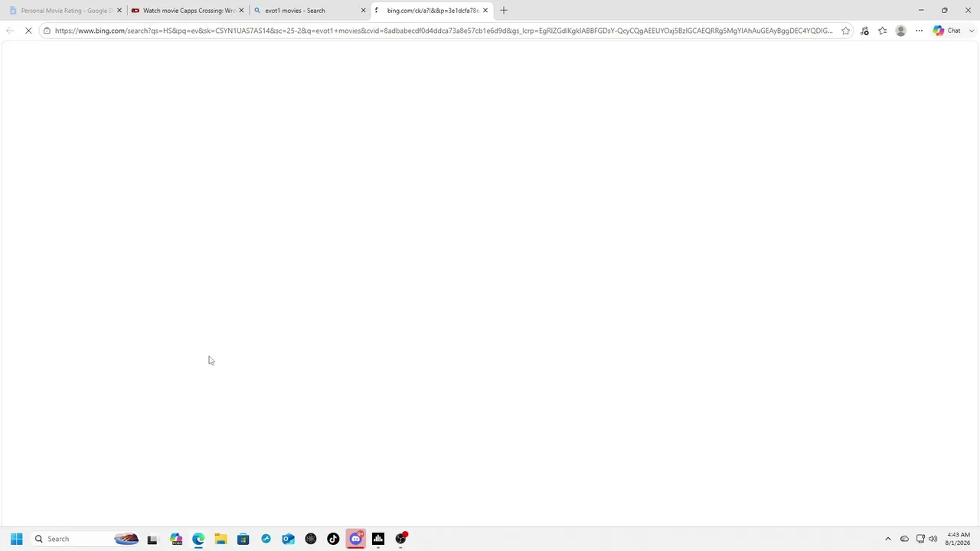Minimize the Edge browser window

pos(921,11)
